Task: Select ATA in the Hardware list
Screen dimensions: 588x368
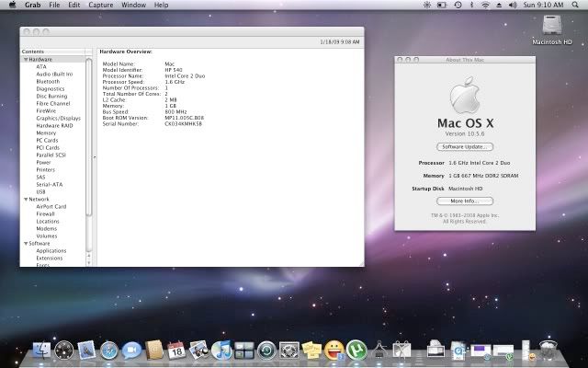Action: 41,67
